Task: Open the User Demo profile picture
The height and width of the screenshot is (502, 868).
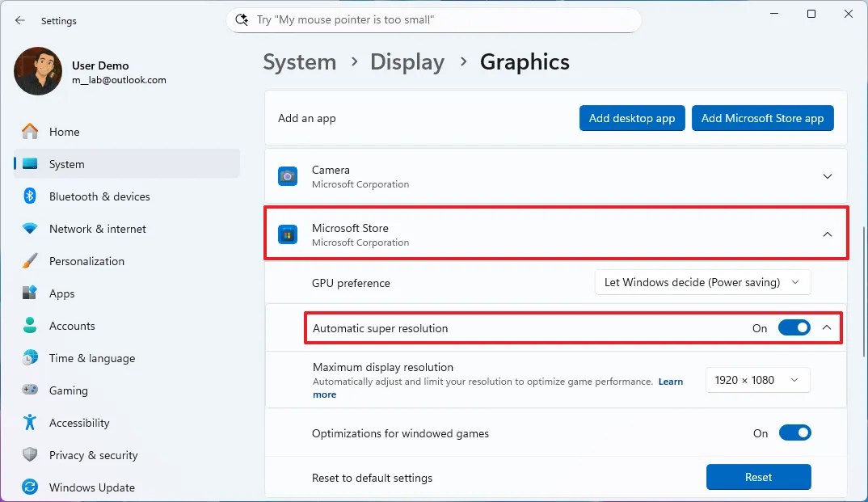Action: coord(38,71)
